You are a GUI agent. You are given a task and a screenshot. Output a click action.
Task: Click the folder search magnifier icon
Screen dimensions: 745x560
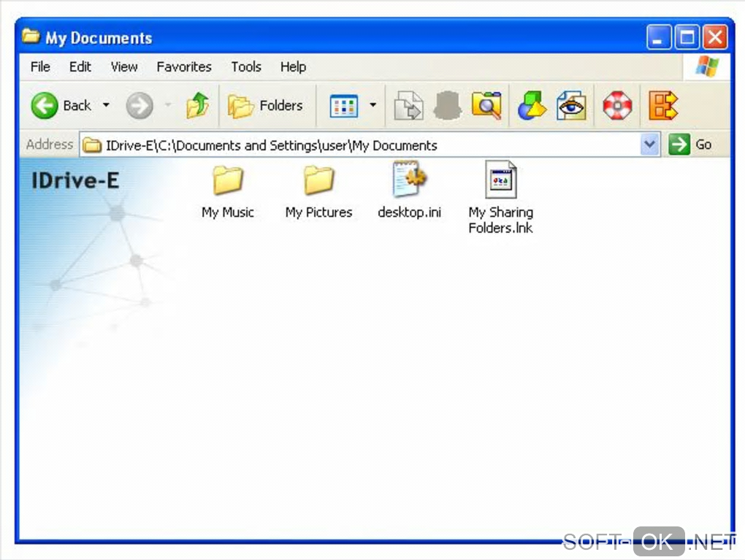[x=486, y=105]
